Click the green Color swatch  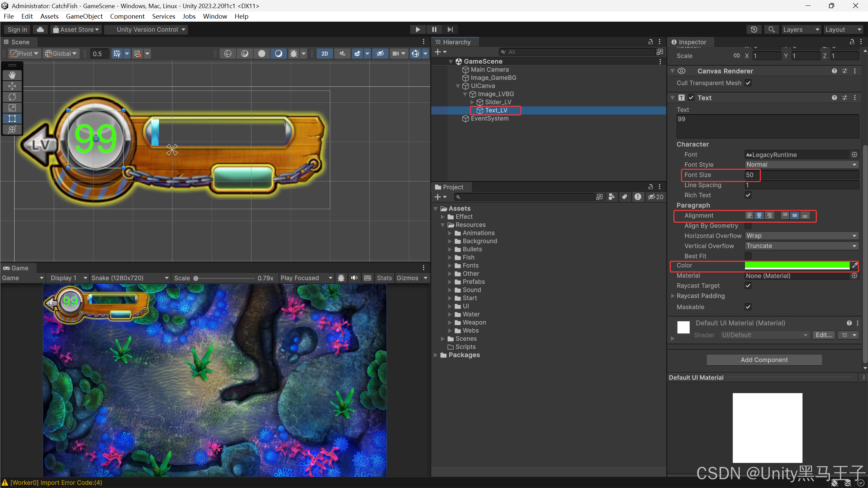(797, 265)
